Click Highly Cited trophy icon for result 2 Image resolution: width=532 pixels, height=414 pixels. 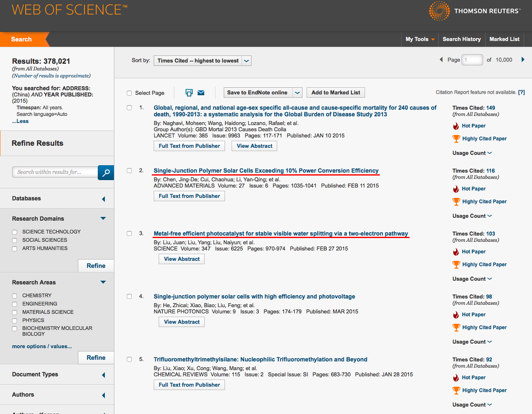coord(456,202)
